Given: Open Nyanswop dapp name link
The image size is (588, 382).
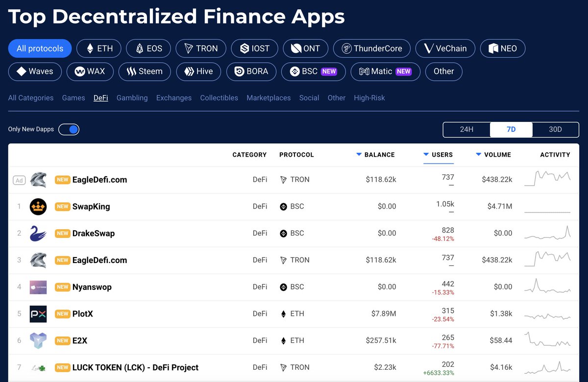Looking at the screenshot, I should pos(92,287).
